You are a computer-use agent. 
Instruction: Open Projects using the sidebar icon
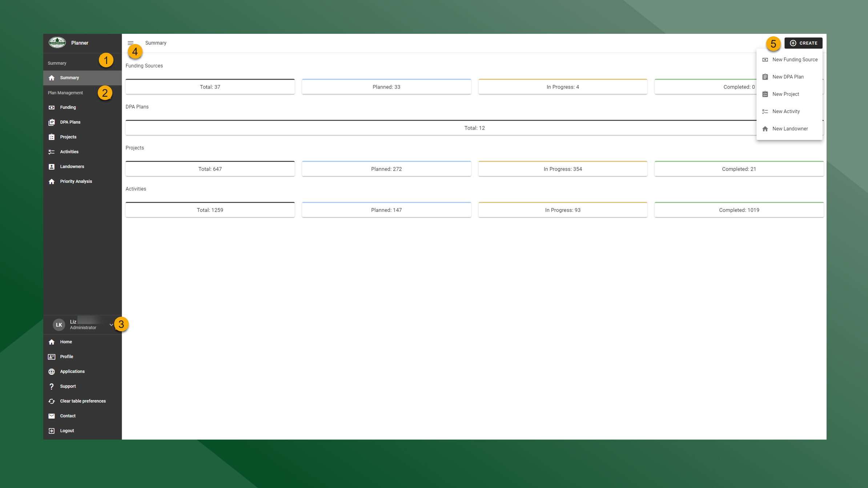[52, 137]
